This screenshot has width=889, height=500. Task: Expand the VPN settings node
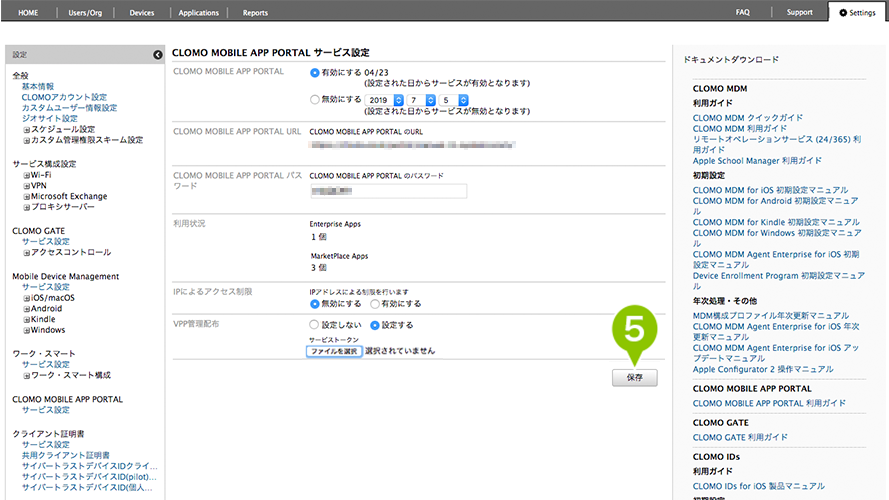click(x=26, y=187)
